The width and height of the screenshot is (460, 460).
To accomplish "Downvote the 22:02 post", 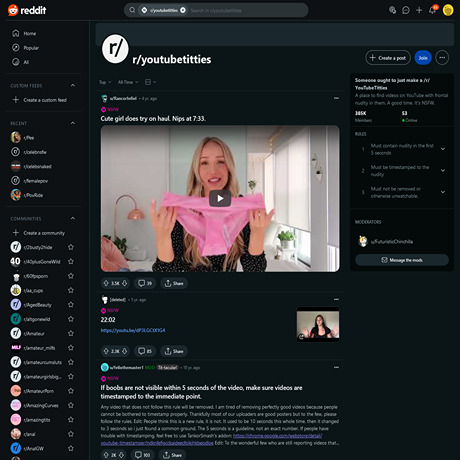I will pyautogui.click(x=124, y=351).
